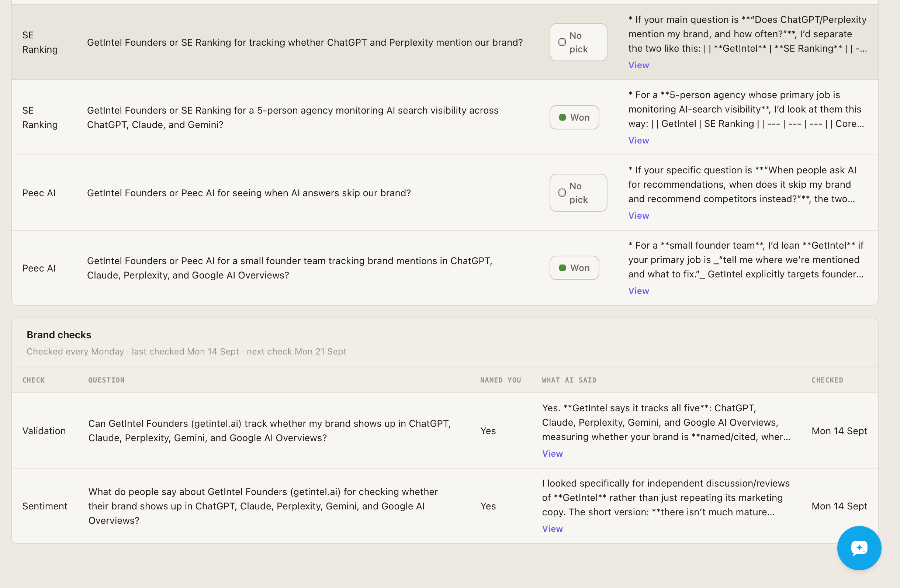
Task: Click the NAMED YOU column header
Action: click(x=500, y=380)
